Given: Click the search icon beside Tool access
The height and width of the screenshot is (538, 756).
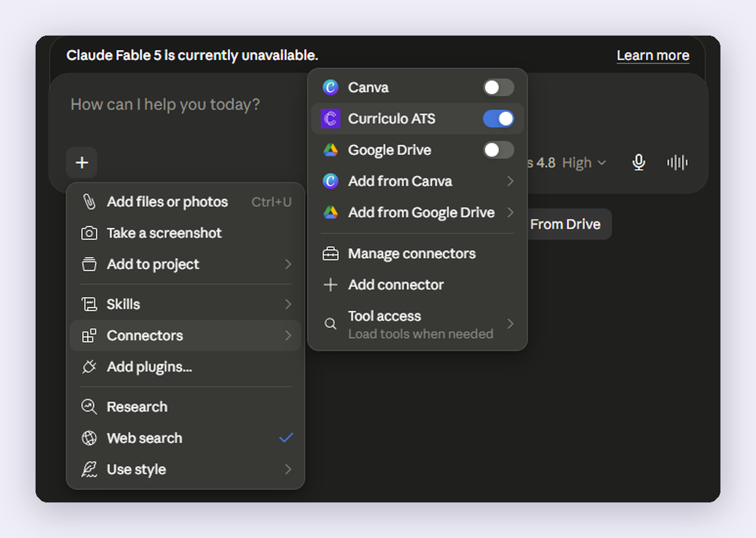Looking at the screenshot, I should click(331, 324).
